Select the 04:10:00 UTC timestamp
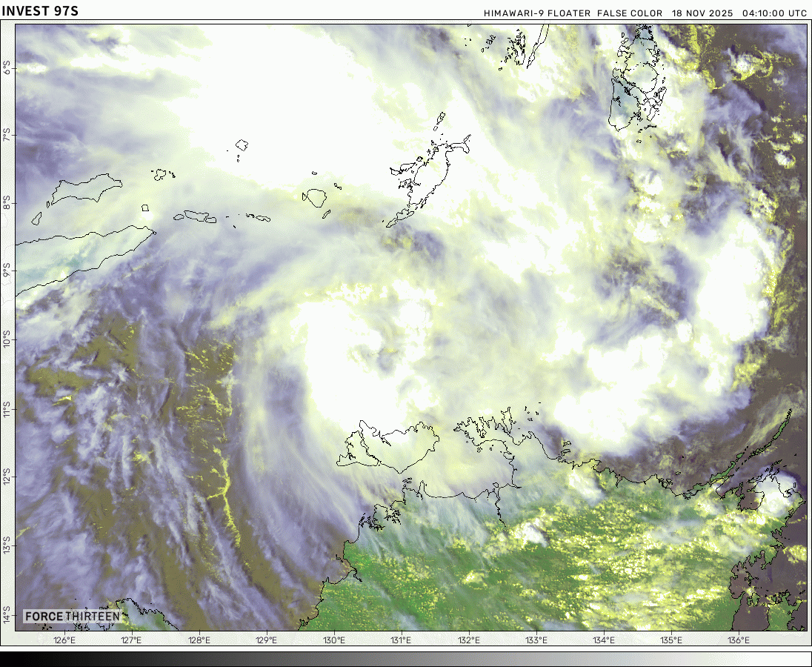Viewport: 812px width, 667px height. 774,13
